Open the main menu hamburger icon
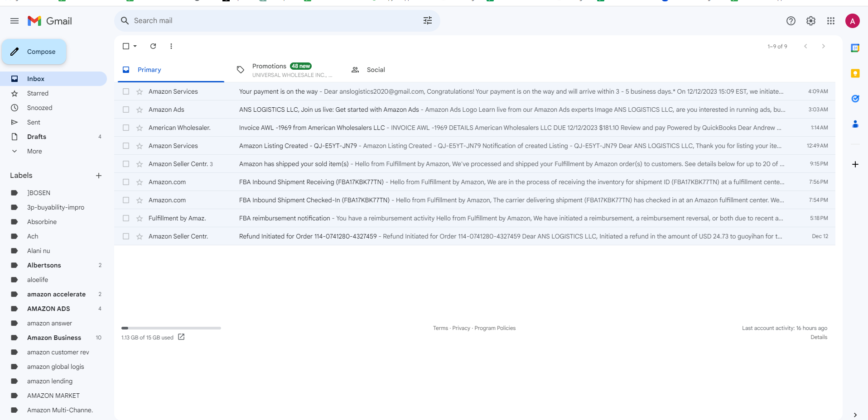Viewport: 868px width, 420px height. coord(14,21)
